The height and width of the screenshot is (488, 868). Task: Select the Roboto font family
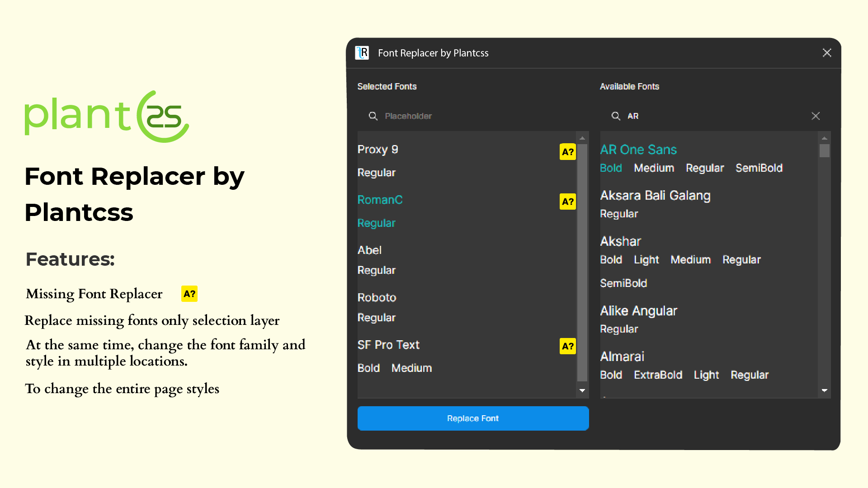(377, 297)
